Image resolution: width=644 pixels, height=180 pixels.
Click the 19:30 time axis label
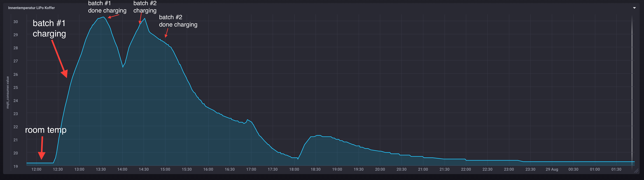pos(359,169)
